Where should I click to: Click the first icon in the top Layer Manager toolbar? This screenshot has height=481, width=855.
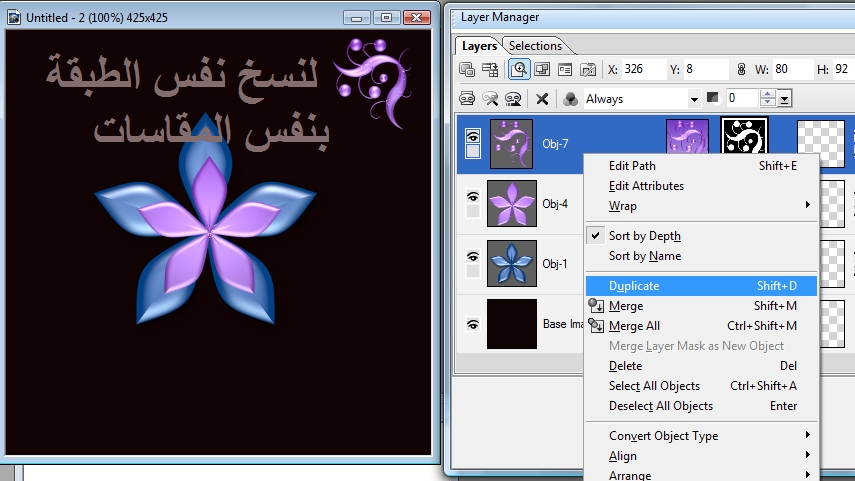click(467, 70)
